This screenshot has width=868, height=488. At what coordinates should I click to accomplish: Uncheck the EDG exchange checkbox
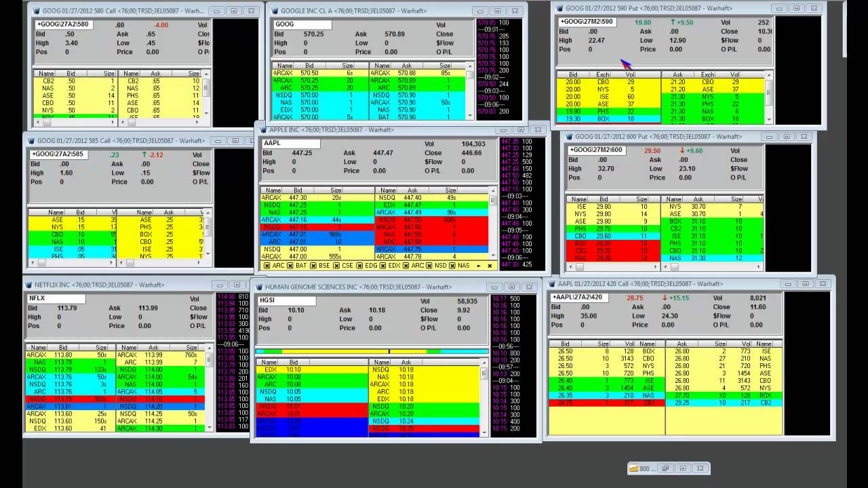pyautogui.click(x=359, y=266)
